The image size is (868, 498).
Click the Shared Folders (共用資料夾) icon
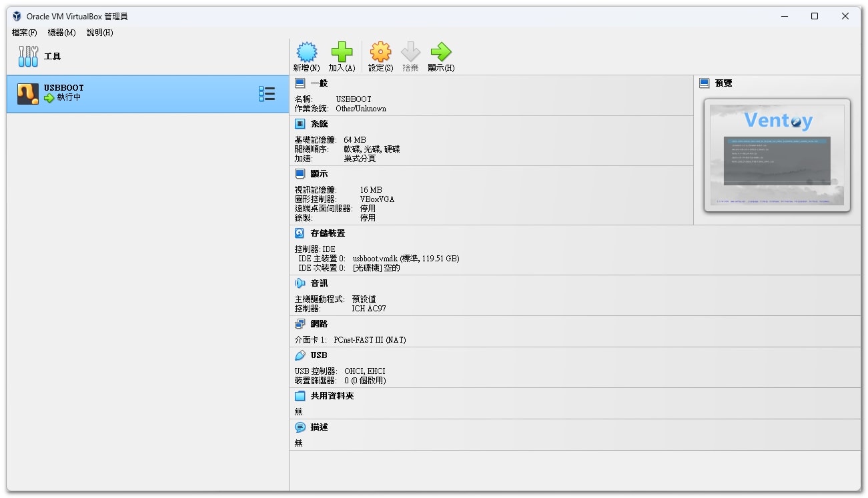click(x=300, y=396)
